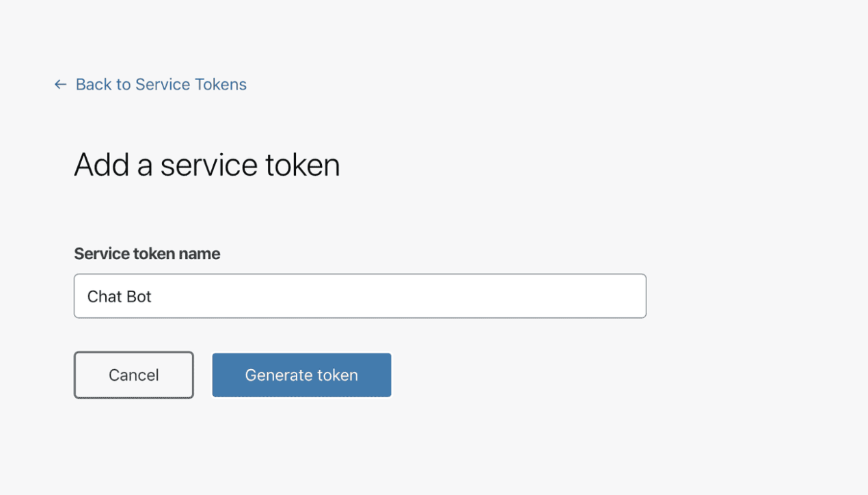868x495 pixels.
Task: Navigate back using the Service Tokens link
Action: coord(161,84)
